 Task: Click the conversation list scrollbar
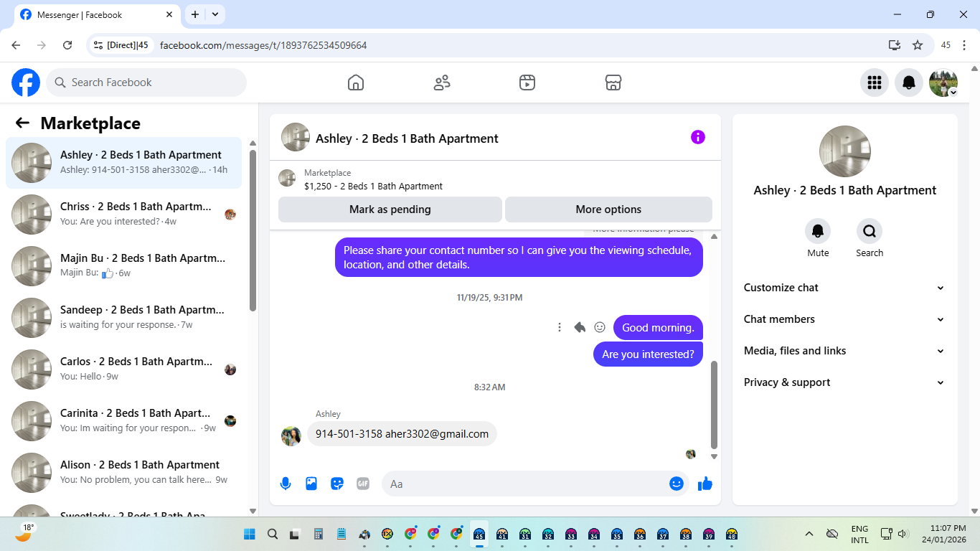pyautogui.click(x=253, y=230)
